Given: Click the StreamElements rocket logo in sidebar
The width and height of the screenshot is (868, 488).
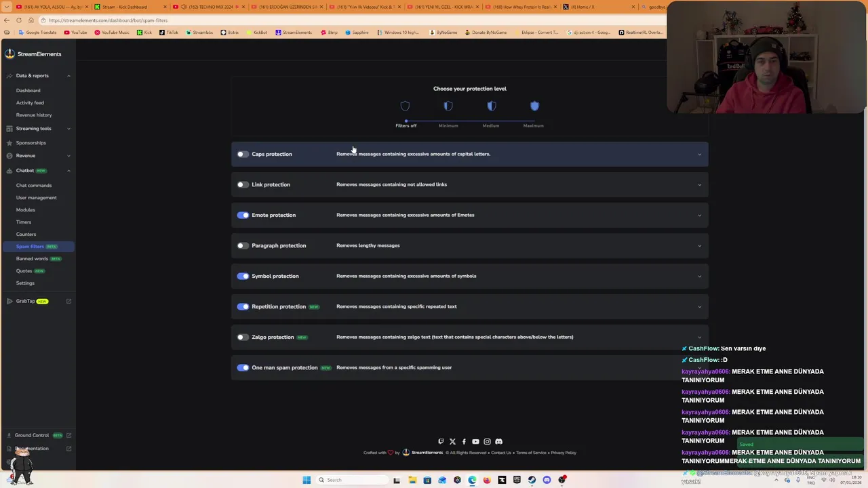Looking at the screenshot, I should [9, 54].
